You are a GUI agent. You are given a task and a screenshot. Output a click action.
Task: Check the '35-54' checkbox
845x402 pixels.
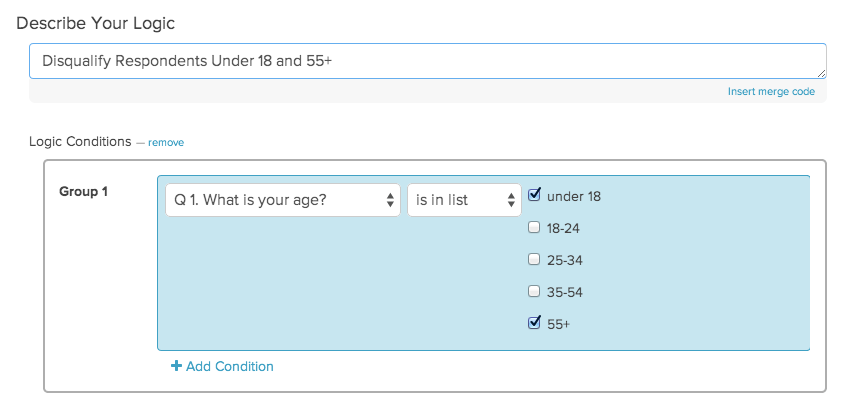pyautogui.click(x=534, y=292)
